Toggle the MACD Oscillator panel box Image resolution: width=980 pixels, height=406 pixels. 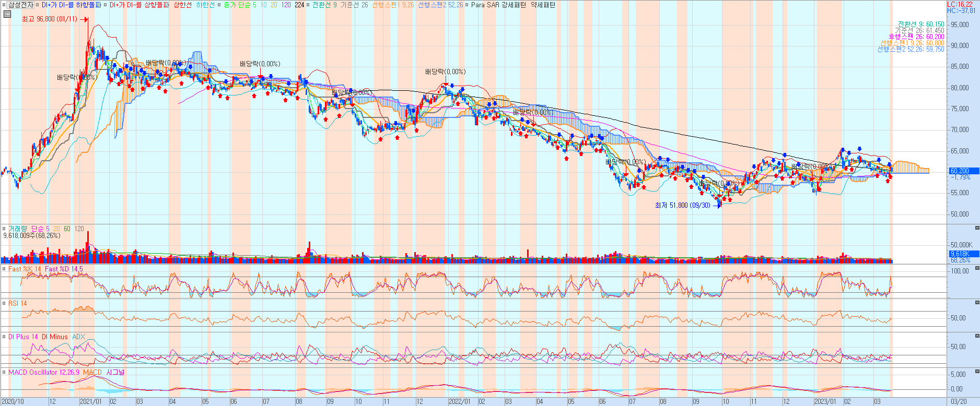click(4, 373)
